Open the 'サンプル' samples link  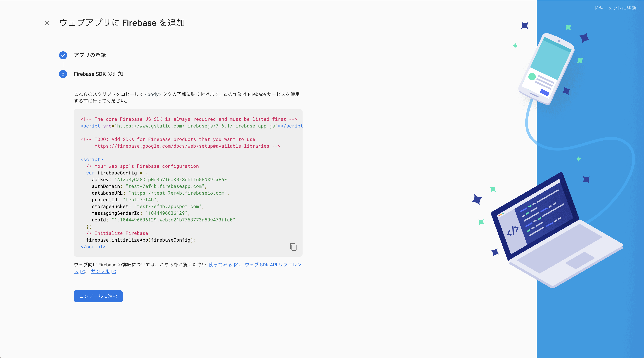click(100, 271)
